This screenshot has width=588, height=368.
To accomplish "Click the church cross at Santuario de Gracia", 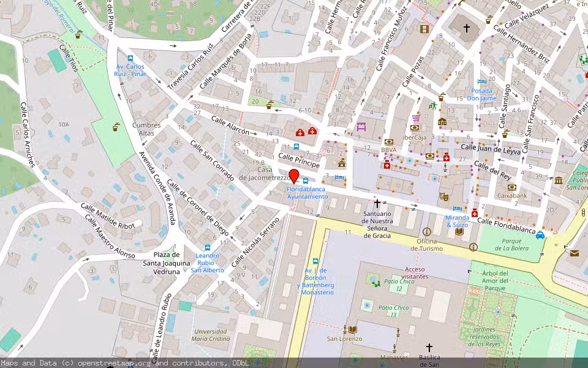I will click(x=377, y=204).
